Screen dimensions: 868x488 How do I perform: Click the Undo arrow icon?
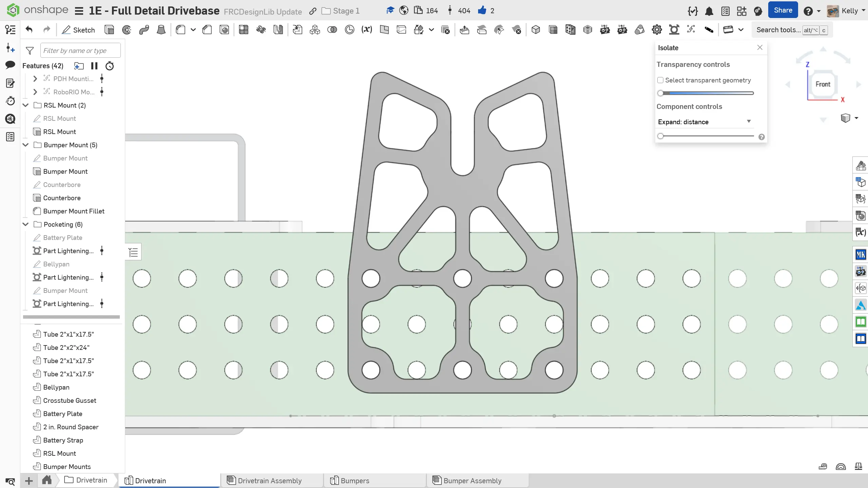pos(29,30)
